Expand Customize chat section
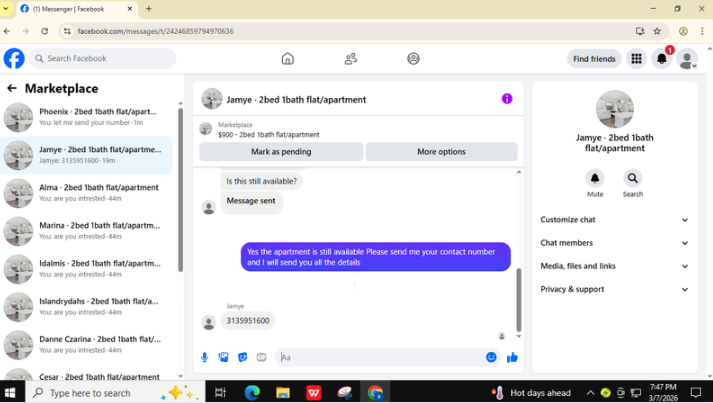 pyautogui.click(x=614, y=220)
